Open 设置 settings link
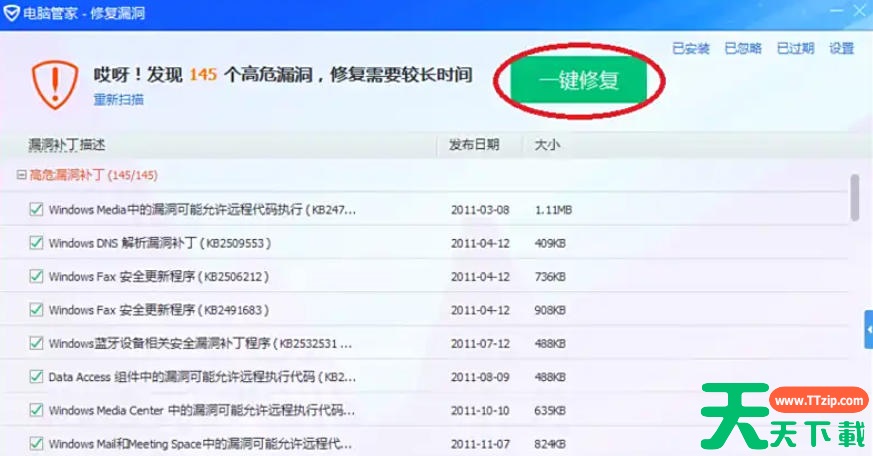The height and width of the screenshot is (456, 873). [x=841, y=48]
